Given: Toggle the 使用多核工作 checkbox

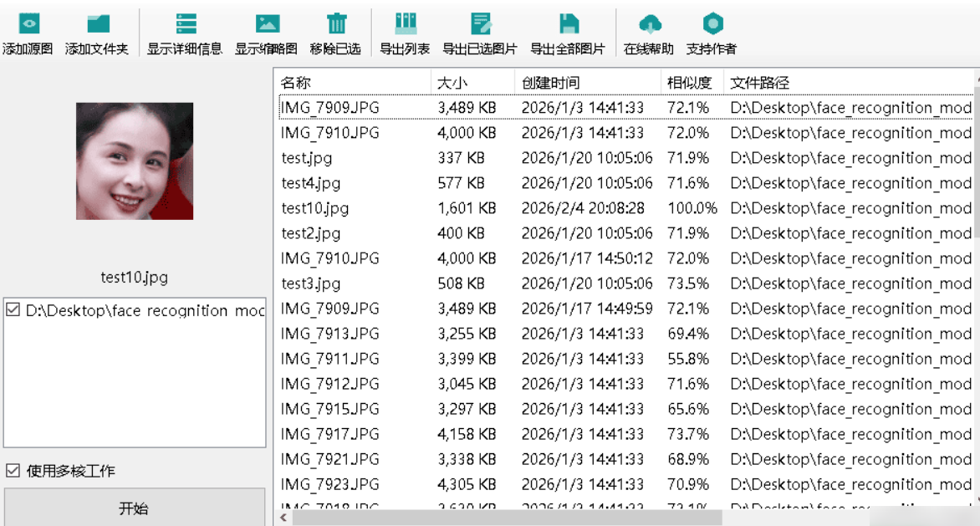Looking at the screenshot, I should [x=13, y=471].
